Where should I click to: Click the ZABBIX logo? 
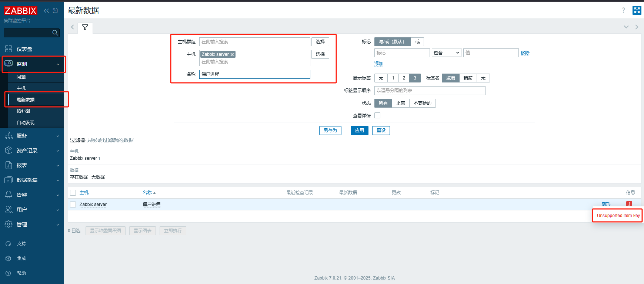pyautogui.click(x=20, y=11)
